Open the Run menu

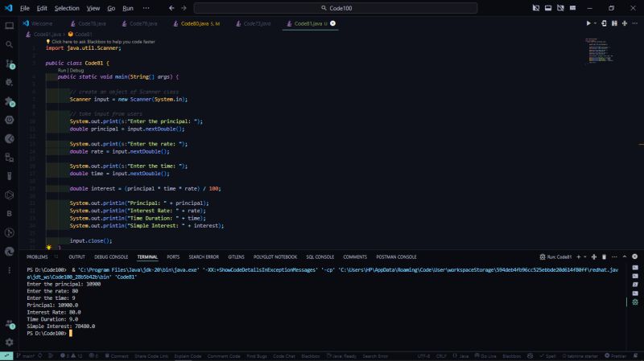(128, 8)
